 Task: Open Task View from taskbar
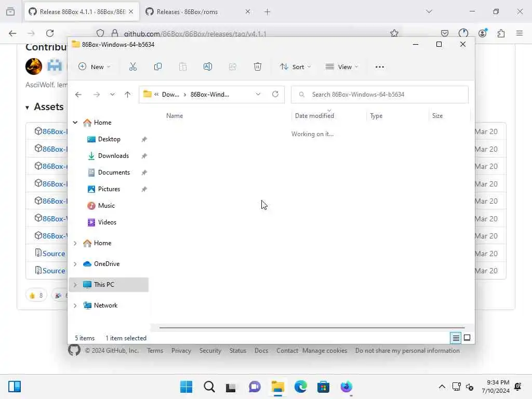tap(231, 387)
